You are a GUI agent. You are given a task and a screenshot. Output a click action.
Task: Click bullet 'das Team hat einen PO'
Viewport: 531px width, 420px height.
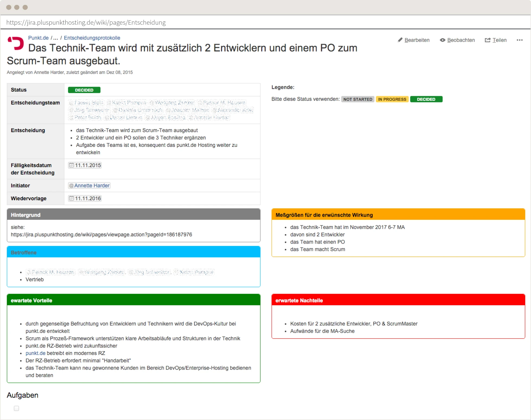click(318, 242)
